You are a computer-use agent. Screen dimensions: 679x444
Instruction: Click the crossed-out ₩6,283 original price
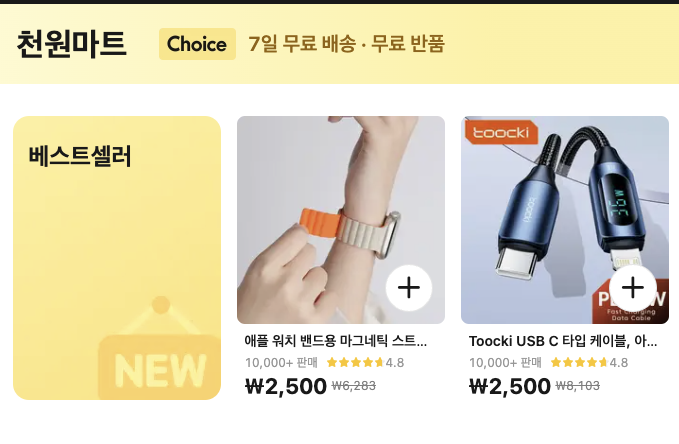354,386
